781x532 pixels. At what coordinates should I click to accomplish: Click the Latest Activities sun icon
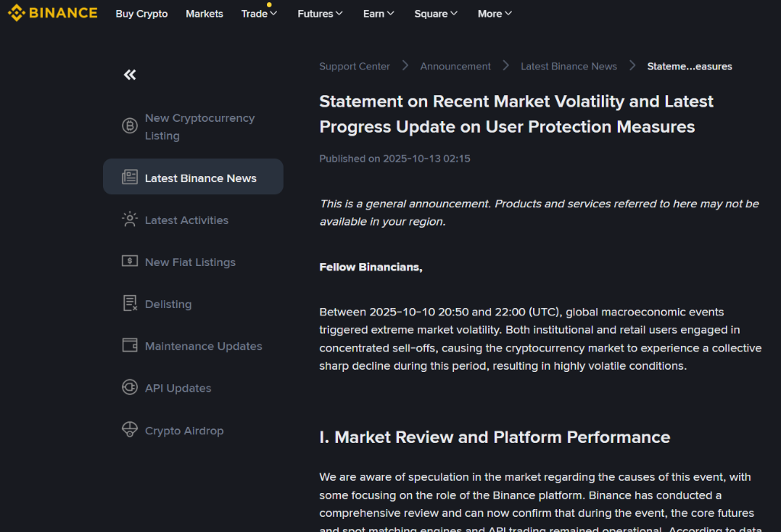coord(130,220)
